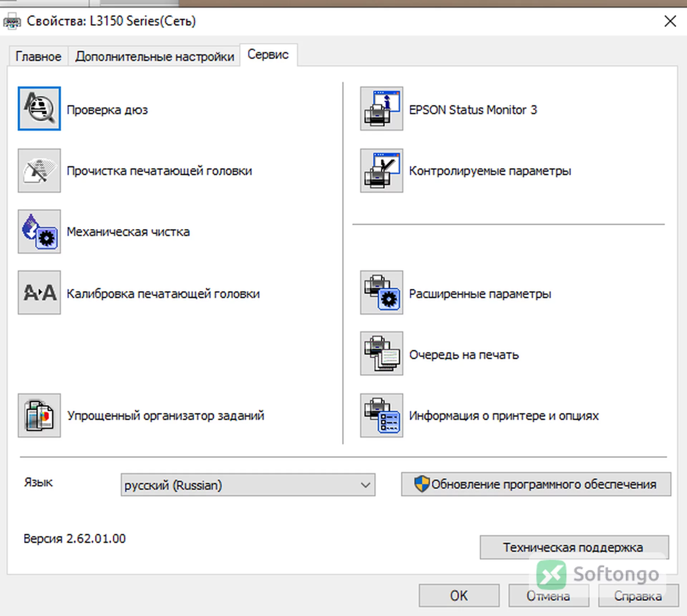The height and width of the screenshot is (616, 687).
Task: Open the EPSON Status Monitor 3 icon
Action: pyautogui.click(x=381, y=109)
